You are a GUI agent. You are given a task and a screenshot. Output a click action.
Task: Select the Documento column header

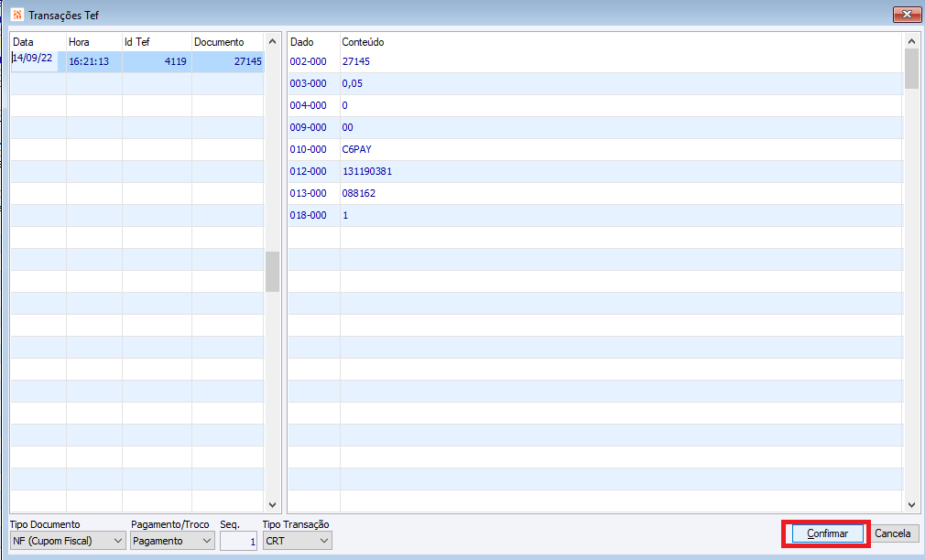pyautogui.click(x=228, y=42)
